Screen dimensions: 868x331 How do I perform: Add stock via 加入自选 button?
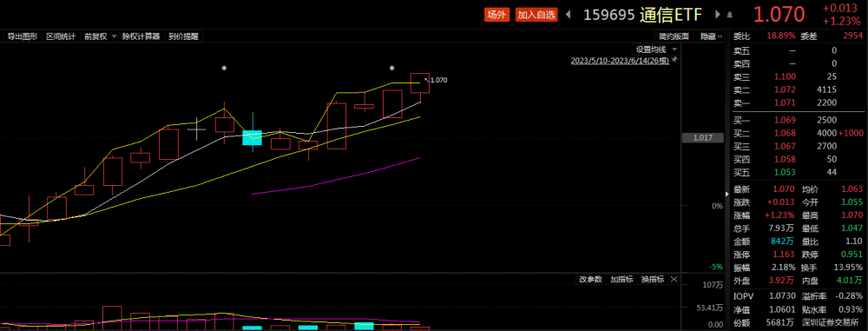coord(536,15)
